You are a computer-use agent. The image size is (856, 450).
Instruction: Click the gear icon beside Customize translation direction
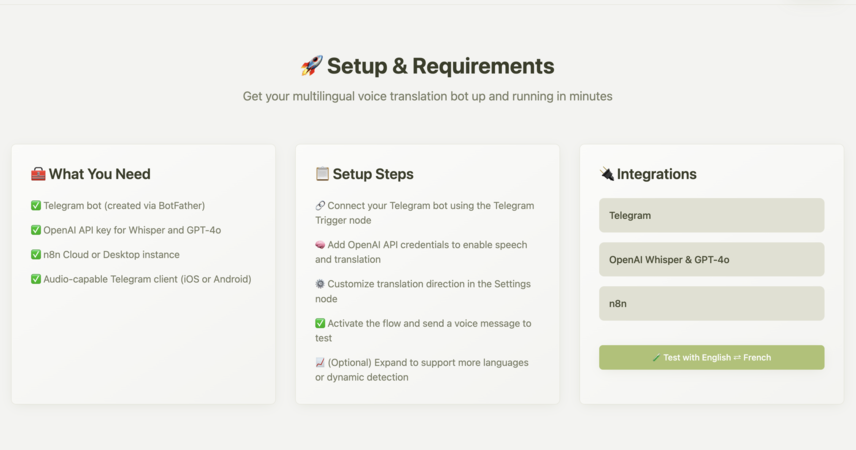[320, 284]
